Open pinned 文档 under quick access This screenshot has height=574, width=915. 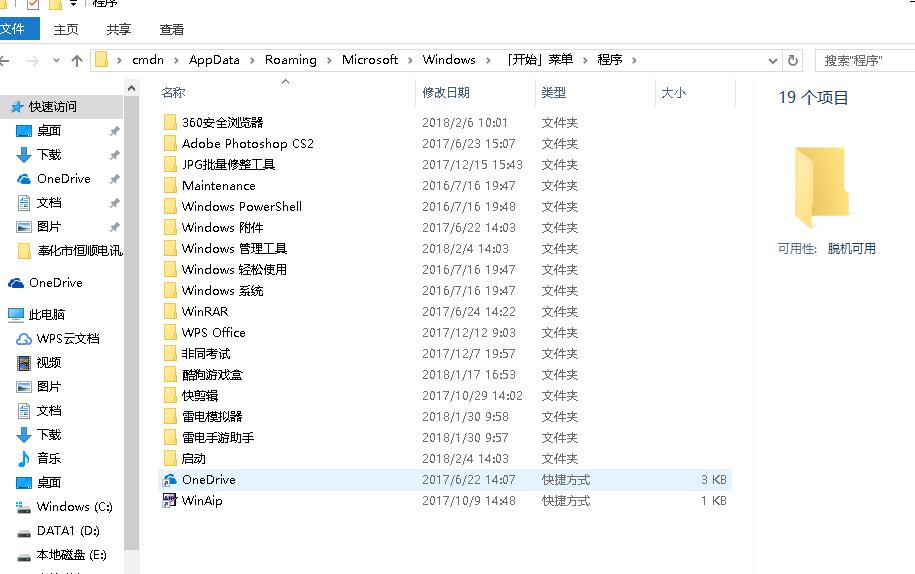click(x=49, y=202)
